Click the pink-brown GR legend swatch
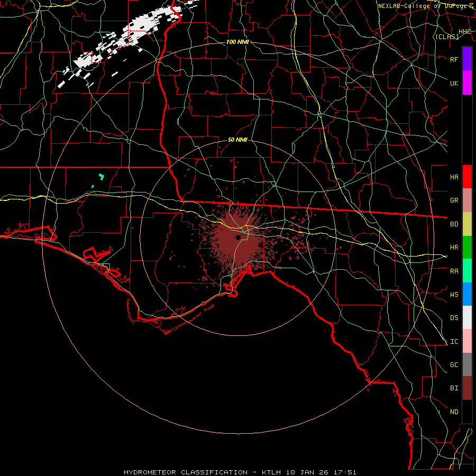 point(467,200)
